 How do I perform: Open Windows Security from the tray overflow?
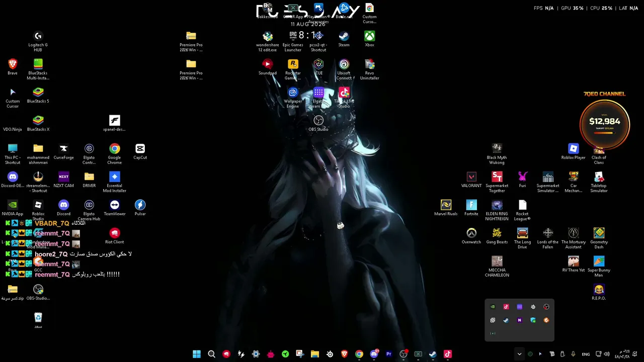tap(533, 320)
